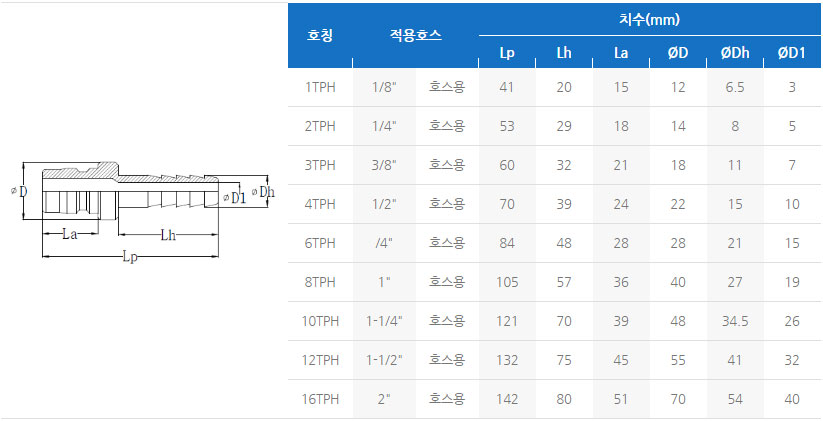823x421 pixels.
Task: Click the 3/8" hose size cell
Action: pyautogui.click(x=384, y=165)
